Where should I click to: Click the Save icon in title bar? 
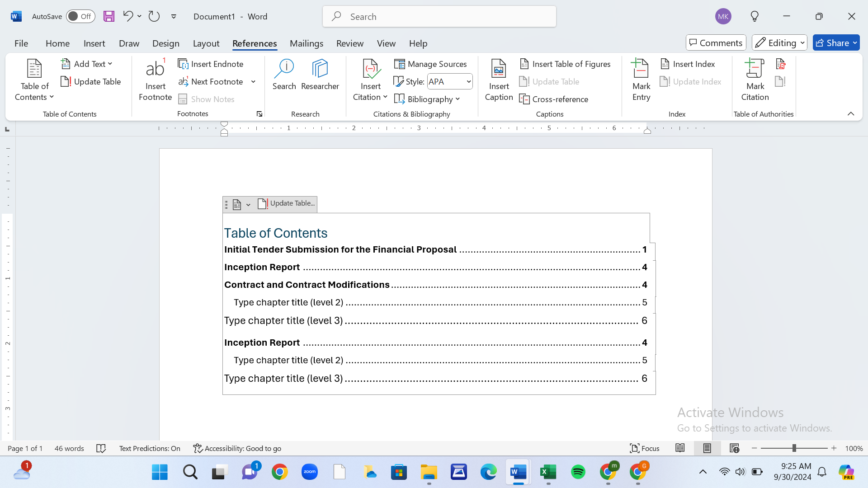pyautogui.click(x=109, y=16)
